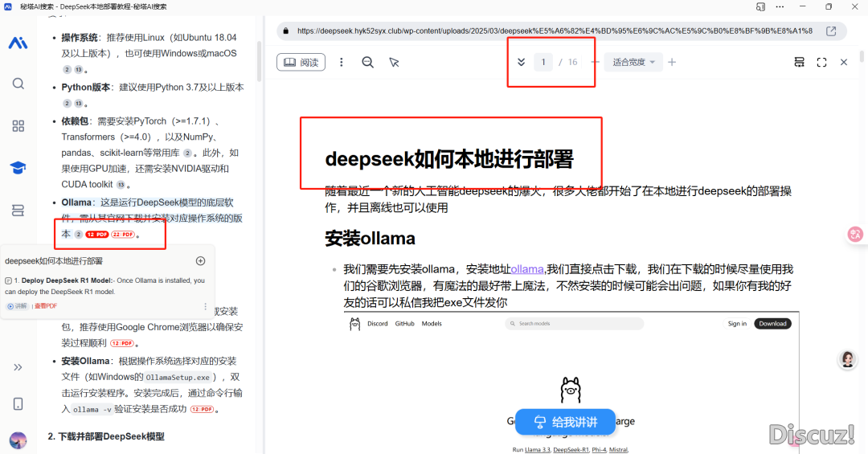
Task: Select the graduation cap learning icon
Action: coord(18,168)
